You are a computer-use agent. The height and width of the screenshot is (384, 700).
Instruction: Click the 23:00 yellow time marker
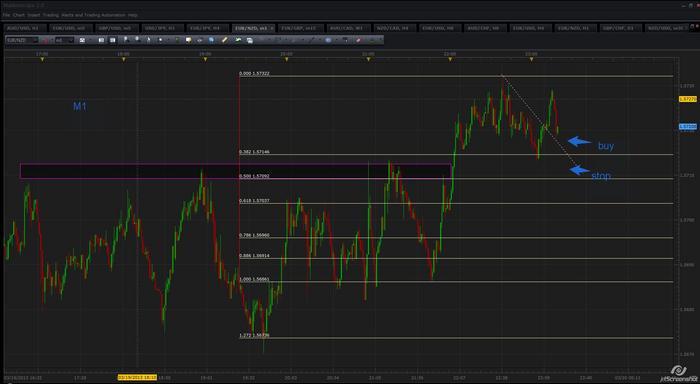tap(531, 59)
